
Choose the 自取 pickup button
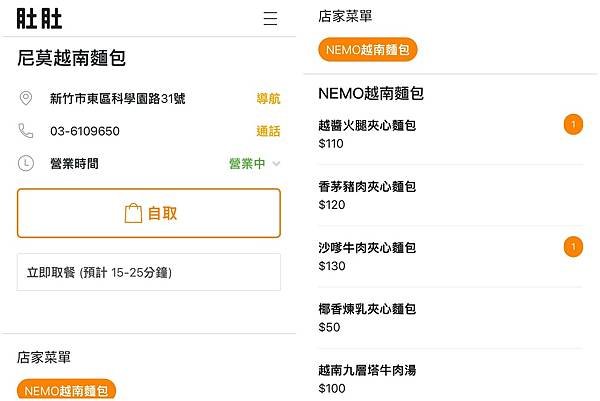149,213
